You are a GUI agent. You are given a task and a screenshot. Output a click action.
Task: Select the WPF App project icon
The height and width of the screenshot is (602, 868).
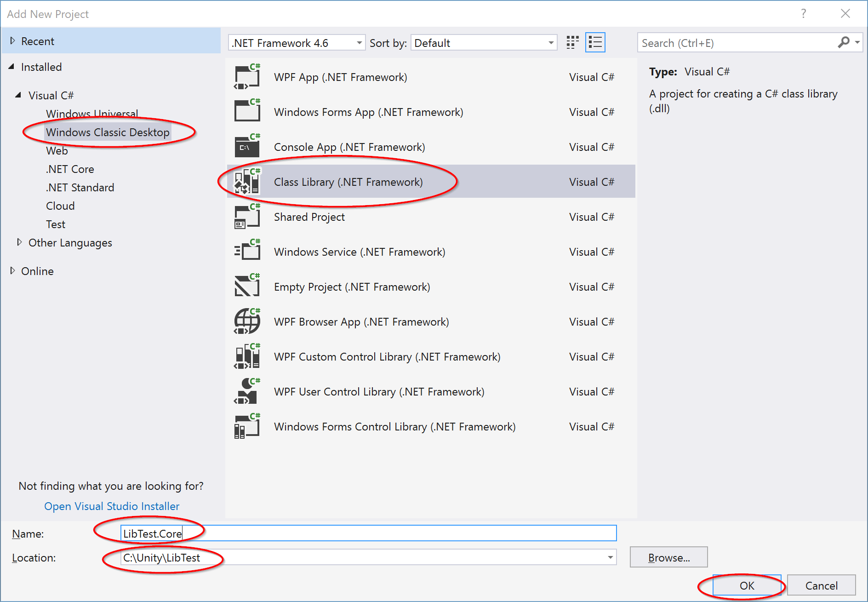coord(247,77)
